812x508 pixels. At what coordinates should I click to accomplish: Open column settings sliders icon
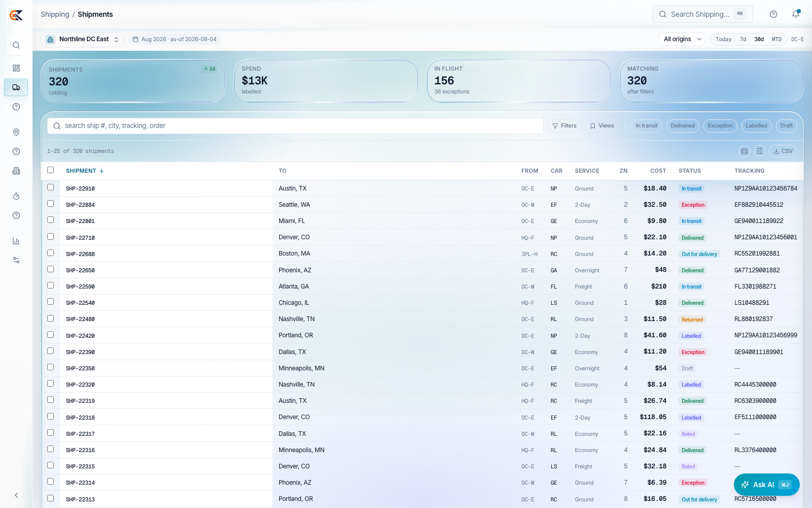pyautogui.click(x=760, y=151)
